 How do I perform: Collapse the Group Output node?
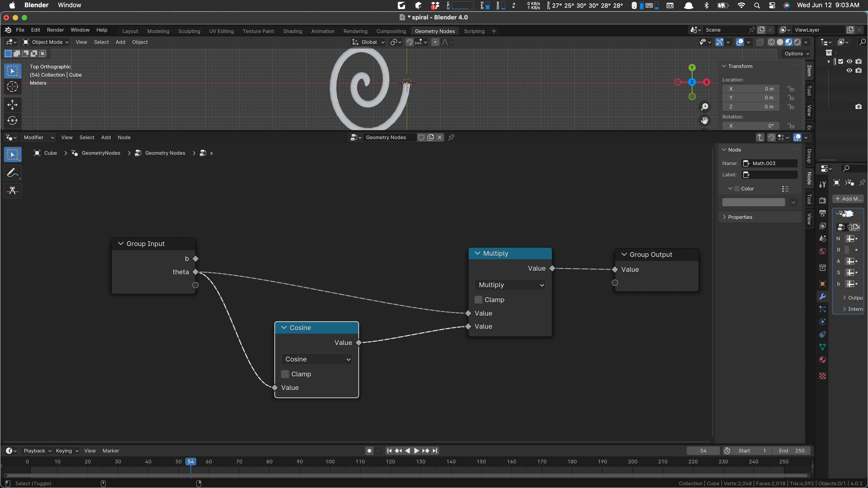point(624,254)
